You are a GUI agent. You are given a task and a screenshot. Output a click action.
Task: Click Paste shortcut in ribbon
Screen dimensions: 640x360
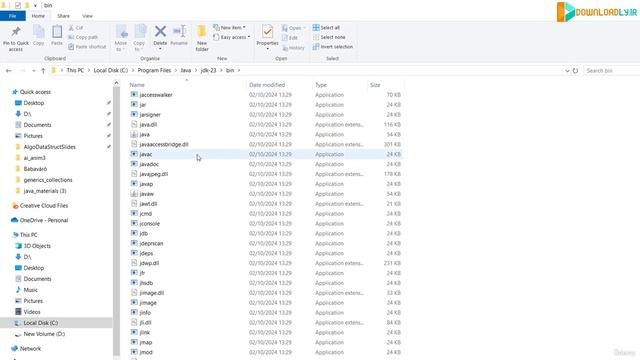click(87, 47)
